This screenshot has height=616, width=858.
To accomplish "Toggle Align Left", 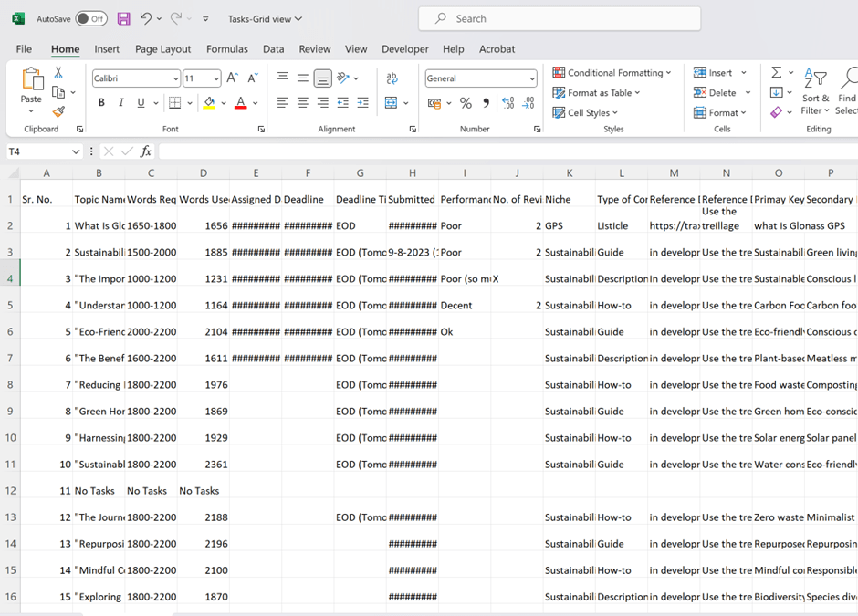I will [282, 102].
